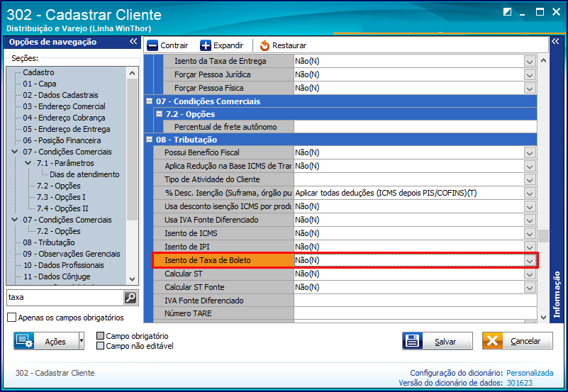The image size is (568, 392).
Task: Toggle the window display mode icon
Action: 508,12
